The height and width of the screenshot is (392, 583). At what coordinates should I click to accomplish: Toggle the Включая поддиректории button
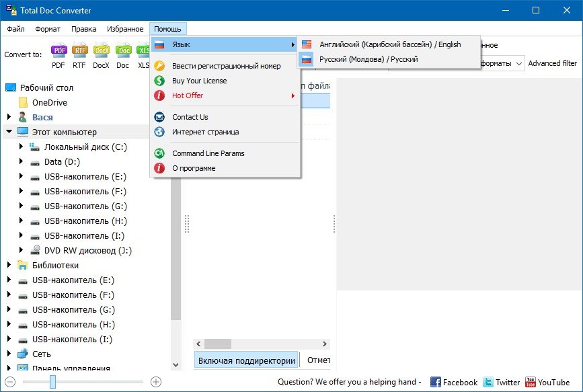247,360
